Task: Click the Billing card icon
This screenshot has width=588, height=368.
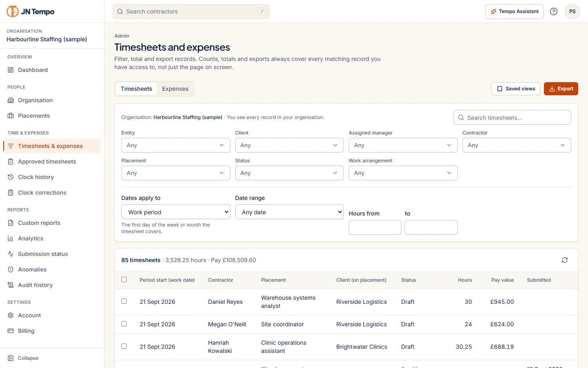Action: (x=11, y=331)
